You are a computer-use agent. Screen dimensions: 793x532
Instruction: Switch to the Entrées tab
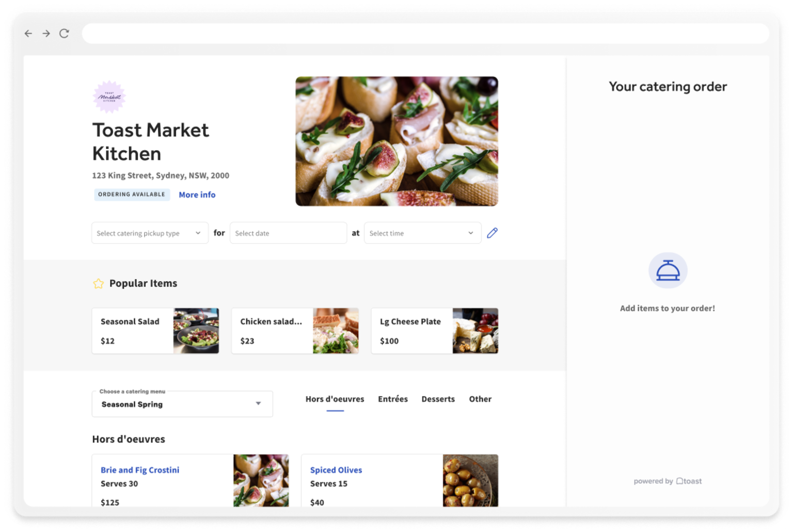point(393,399)
